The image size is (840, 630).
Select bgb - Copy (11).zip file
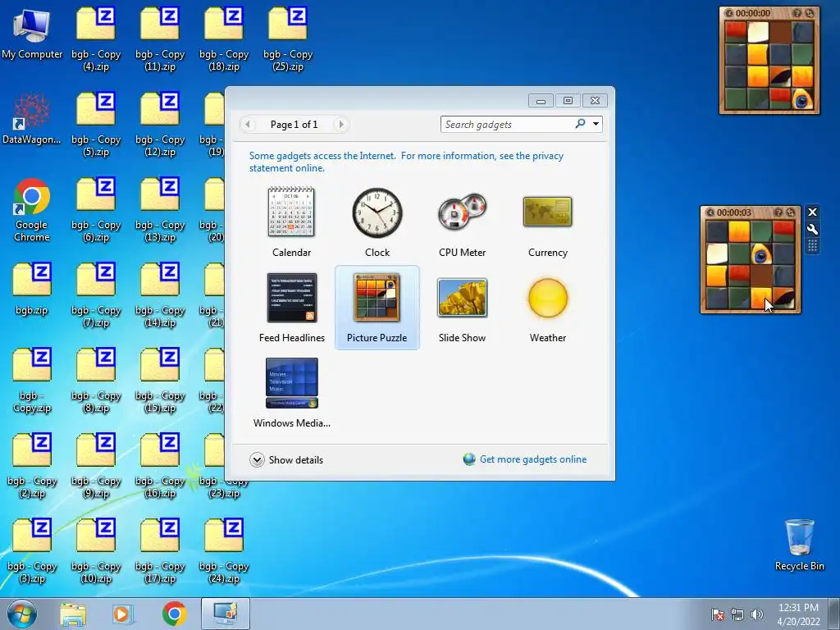(x=160, y=39)
